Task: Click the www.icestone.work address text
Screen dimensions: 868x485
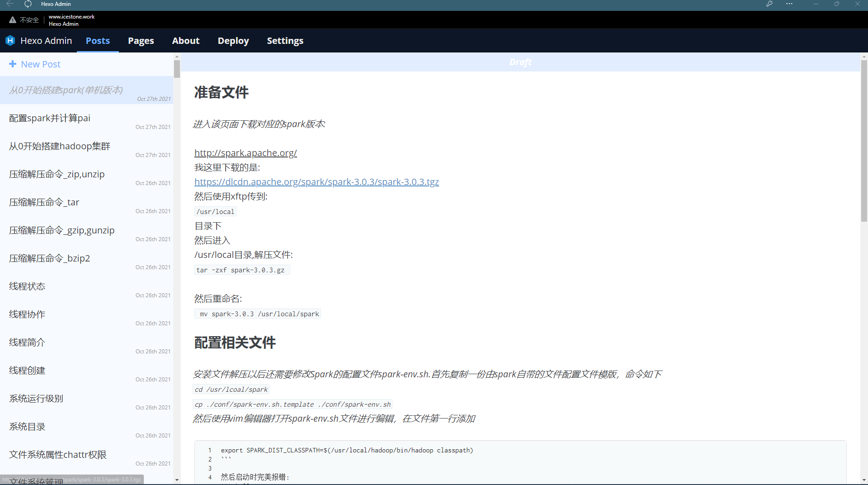Action: point(71,17)
